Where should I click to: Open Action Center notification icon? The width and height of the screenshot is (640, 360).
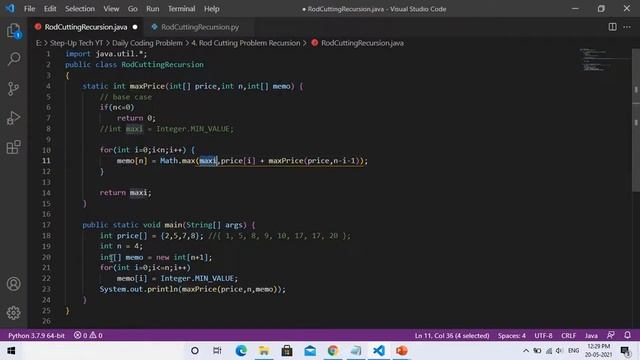(x=626, y=351)
